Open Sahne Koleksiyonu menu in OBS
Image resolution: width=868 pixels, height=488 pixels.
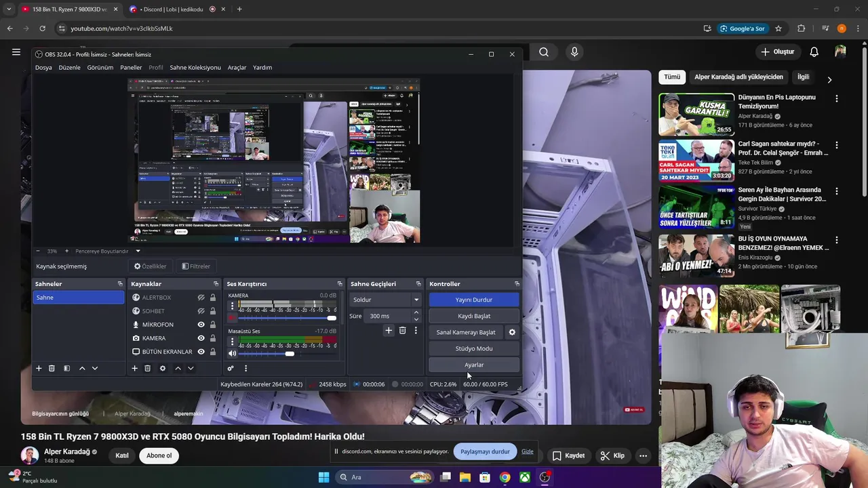pyautogui.click(x=195, y=67)
